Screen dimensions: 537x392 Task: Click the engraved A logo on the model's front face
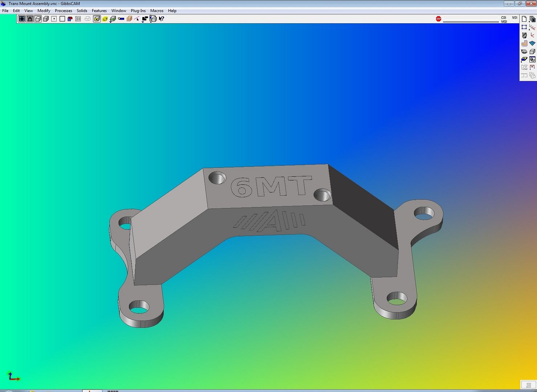click(x=269, y=222)
